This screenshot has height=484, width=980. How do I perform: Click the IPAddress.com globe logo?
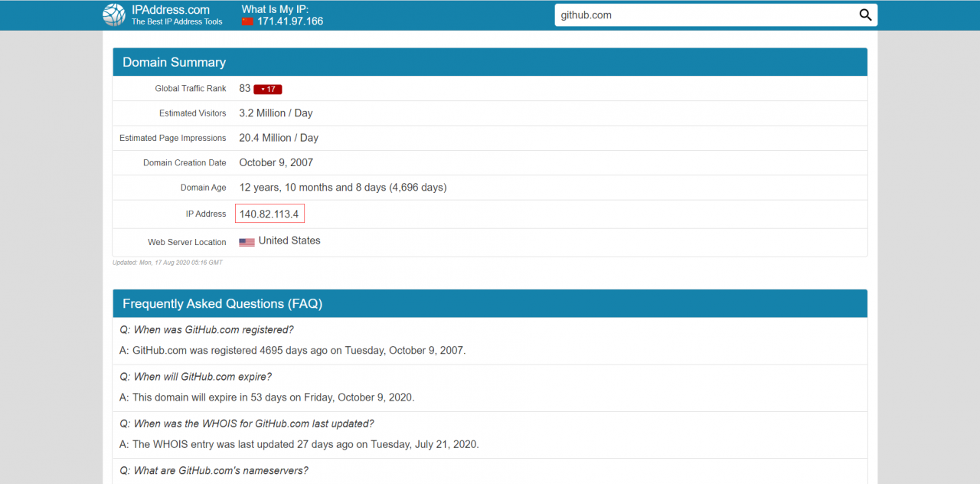(114, 15)
